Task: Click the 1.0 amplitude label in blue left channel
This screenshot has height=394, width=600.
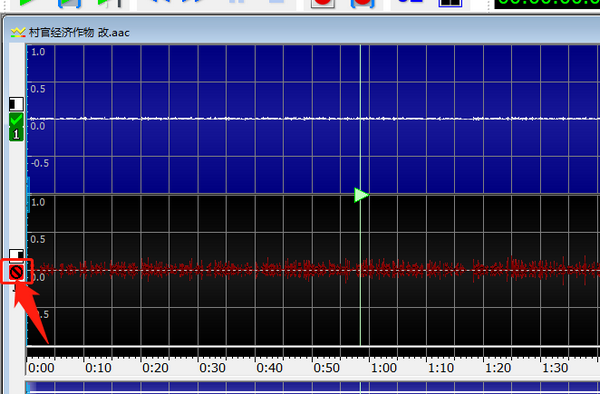Action: pyautogui.click(x=38, y=52)
